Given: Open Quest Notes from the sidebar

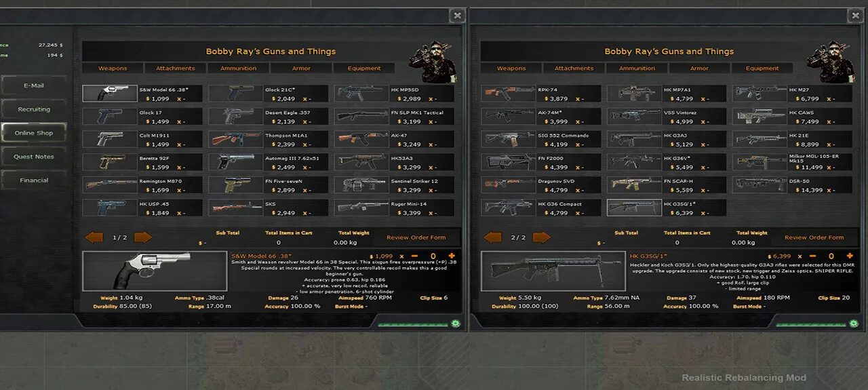Looking at the screenshot, I should tap(34, 157).
